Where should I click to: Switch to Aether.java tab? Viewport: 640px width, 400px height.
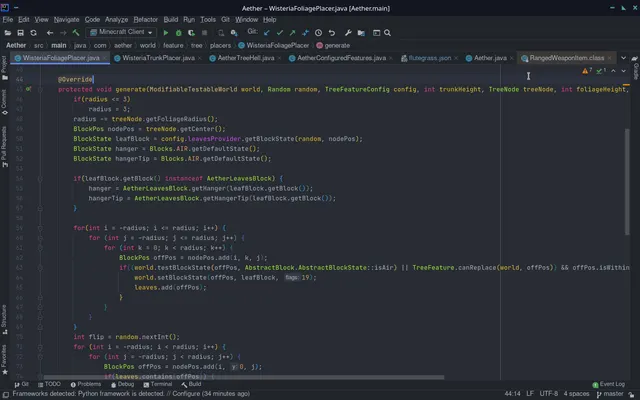click(490, 58)
